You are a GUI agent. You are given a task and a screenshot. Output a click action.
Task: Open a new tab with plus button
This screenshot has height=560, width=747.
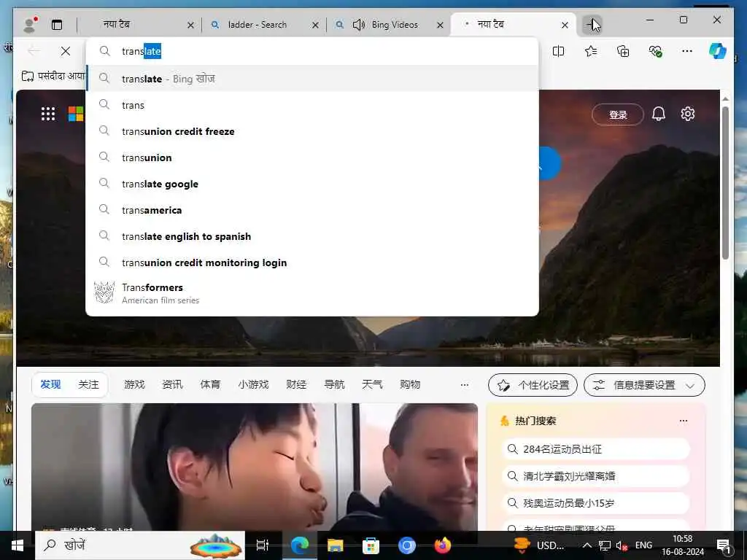(592, 24)
